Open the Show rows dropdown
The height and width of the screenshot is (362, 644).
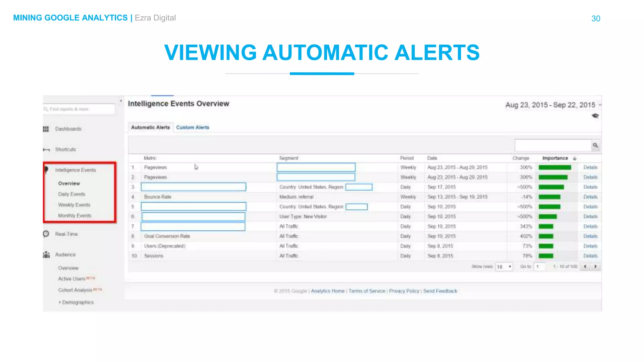(504, 267)
